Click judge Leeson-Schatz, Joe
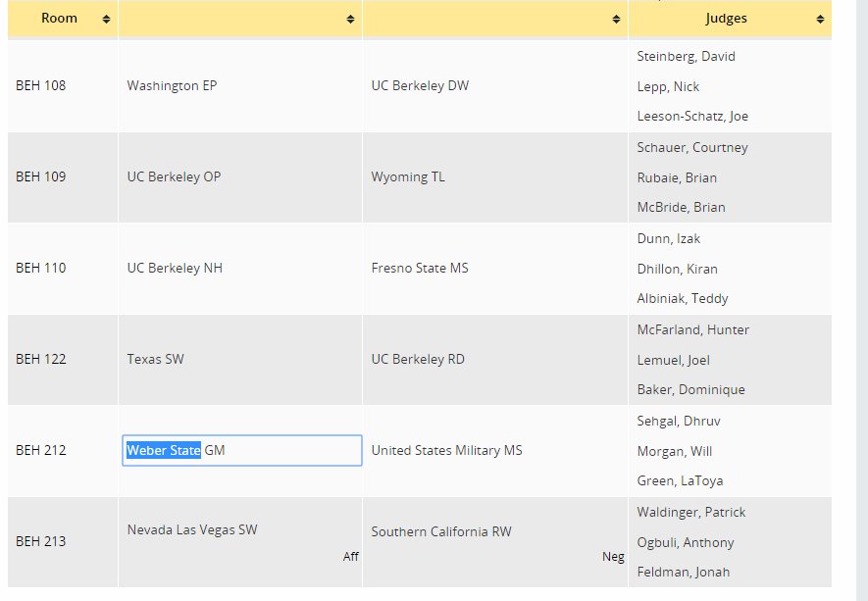 coord(692,117)
